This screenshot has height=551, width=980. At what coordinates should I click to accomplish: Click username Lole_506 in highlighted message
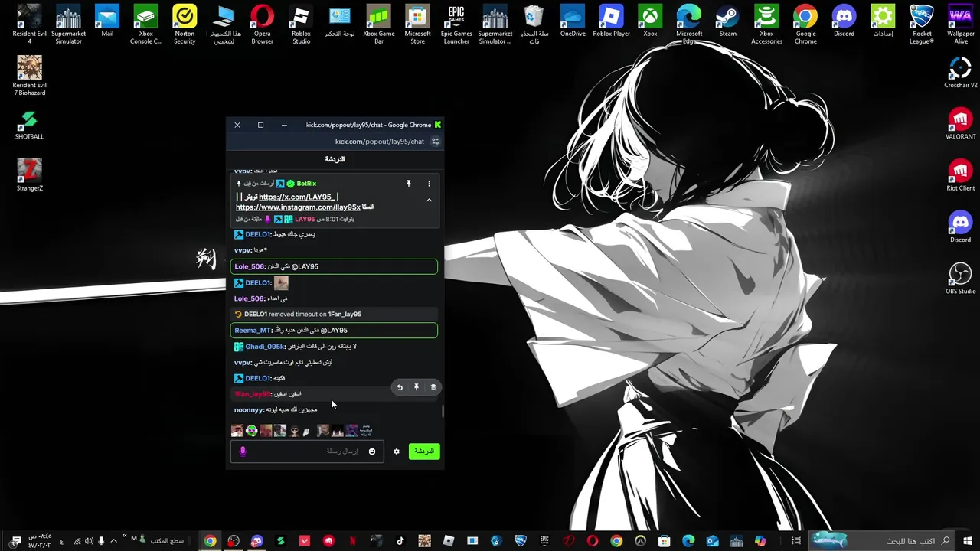tap(250, 266)
